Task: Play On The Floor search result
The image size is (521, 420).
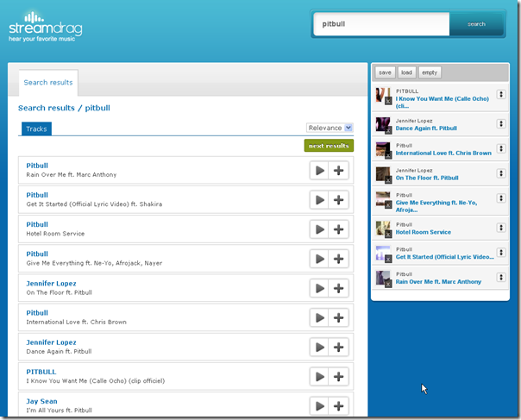Action: pos(319,288)
